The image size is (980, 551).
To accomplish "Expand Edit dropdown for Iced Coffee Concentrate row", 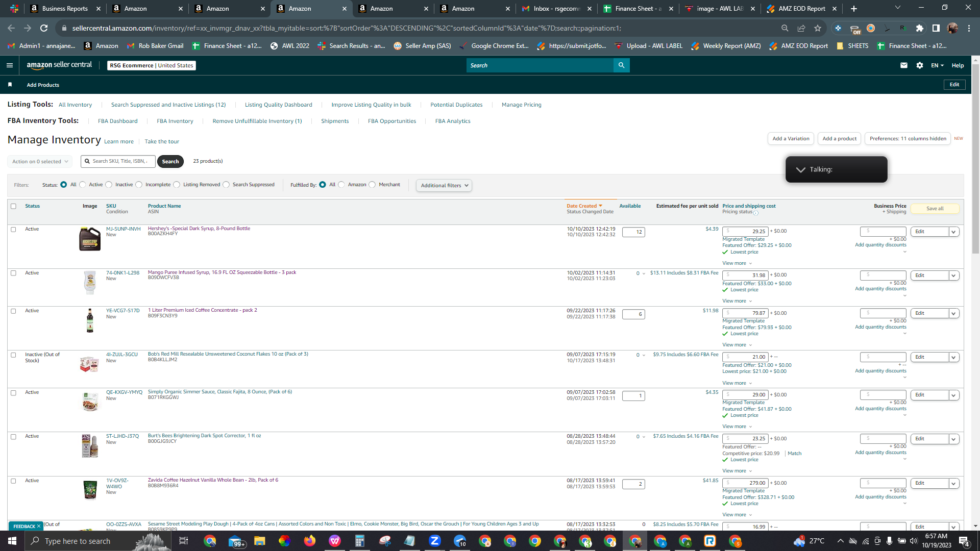I will (x=953, y=313).
